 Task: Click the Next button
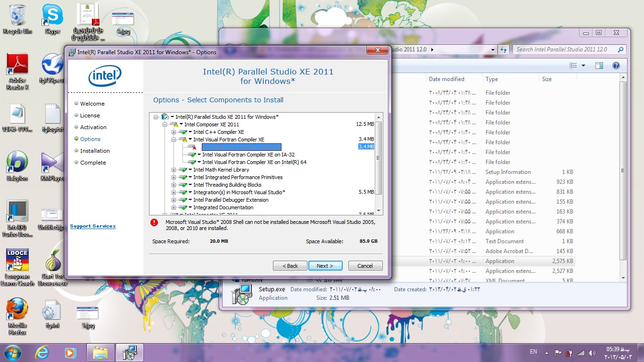click(325, 266)
